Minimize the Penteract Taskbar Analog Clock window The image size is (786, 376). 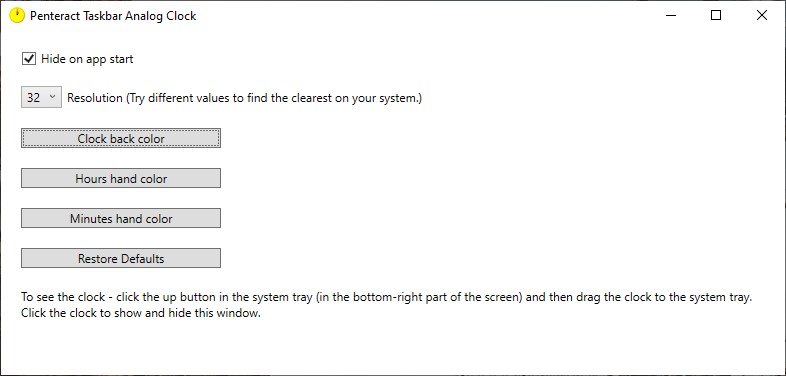(671, 16)
